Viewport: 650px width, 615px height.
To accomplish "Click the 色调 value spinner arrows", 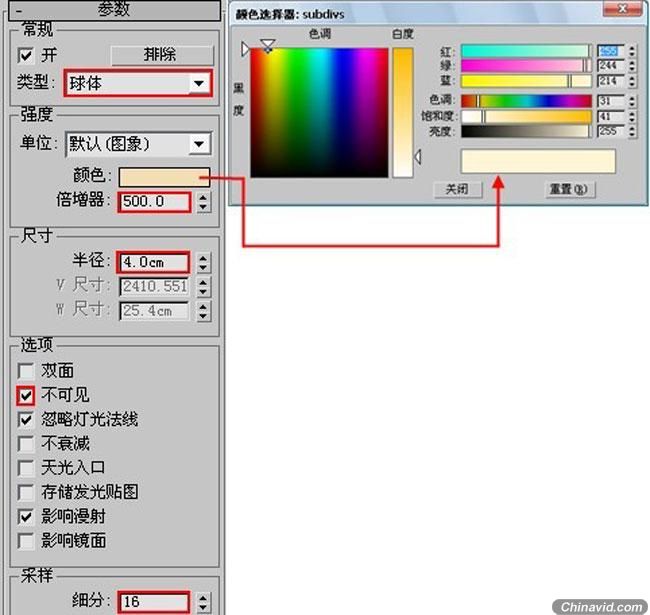I will (x=632, y=101).
